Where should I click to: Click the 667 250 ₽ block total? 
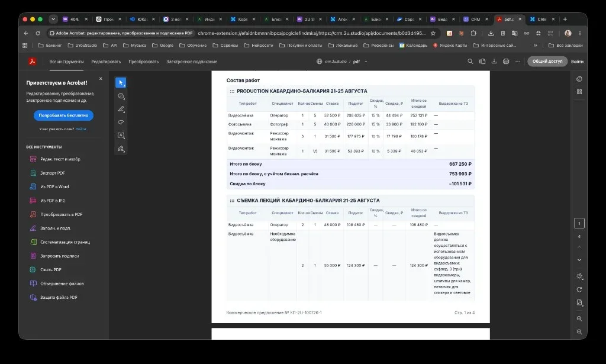(460, 164)
